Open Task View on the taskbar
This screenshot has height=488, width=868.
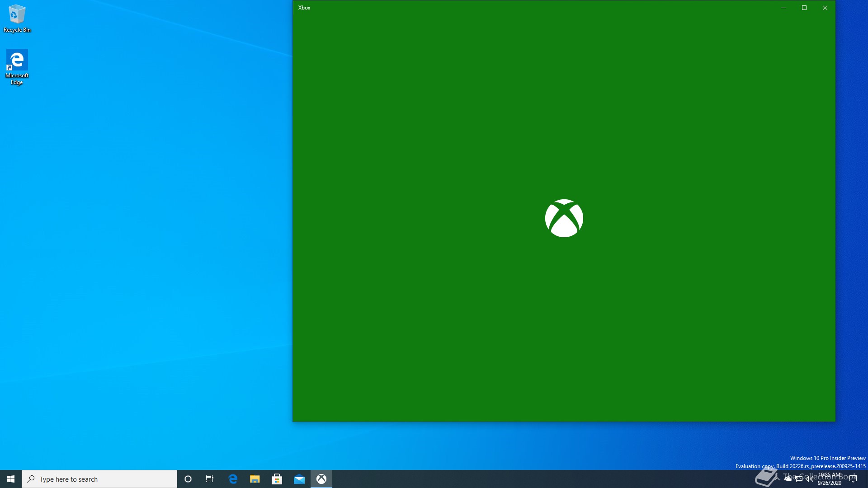pyautogui.click(x=210, y=479)
